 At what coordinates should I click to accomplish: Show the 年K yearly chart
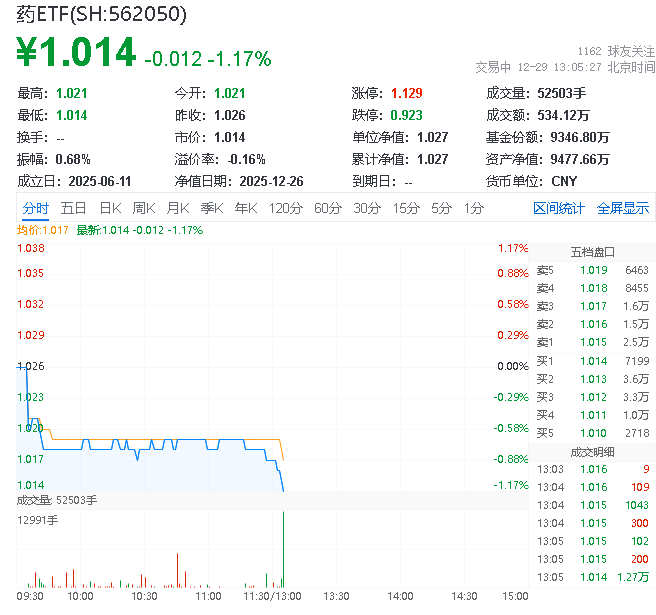coord(245,208)
